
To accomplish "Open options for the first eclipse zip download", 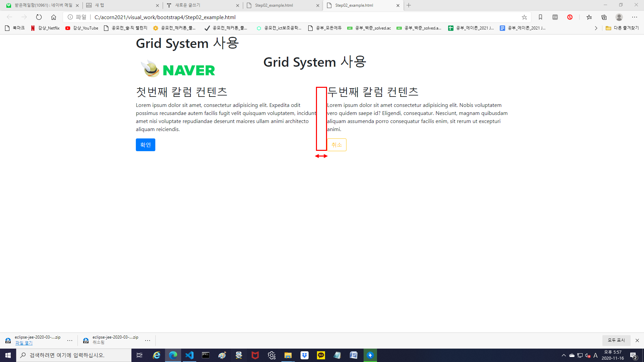I will point(70,341).
